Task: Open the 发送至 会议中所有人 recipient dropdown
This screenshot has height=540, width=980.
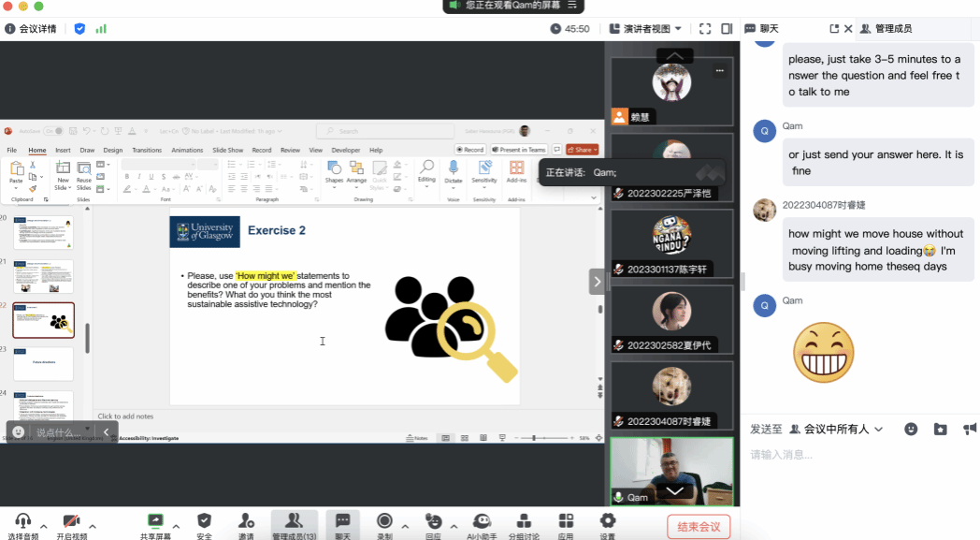Action: click(x=836, y=429)
